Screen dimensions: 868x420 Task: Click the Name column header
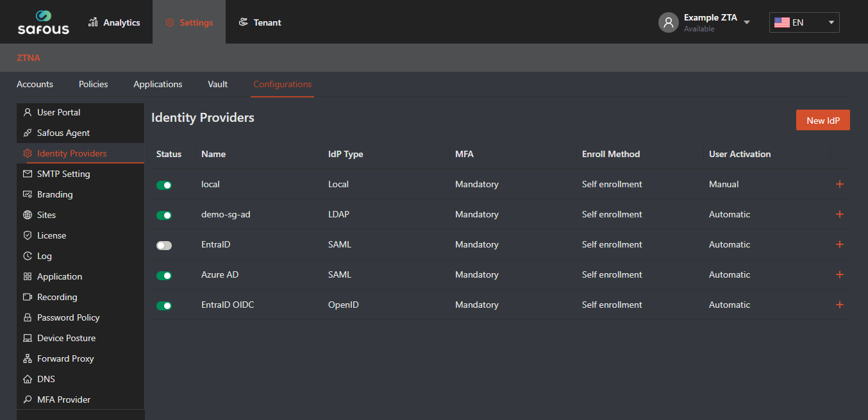click(213, 154)
